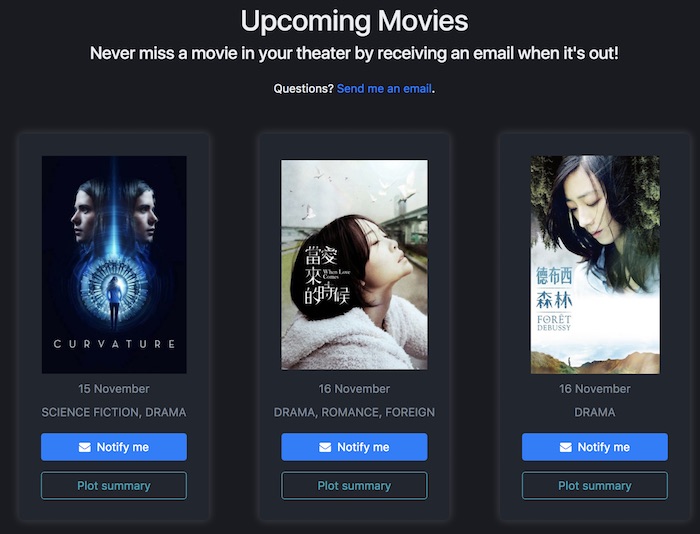Click envelope icon in Curvature's Notify me button
Image resolution: width=700 pixels, height=534 pixels.
[85, 447]
